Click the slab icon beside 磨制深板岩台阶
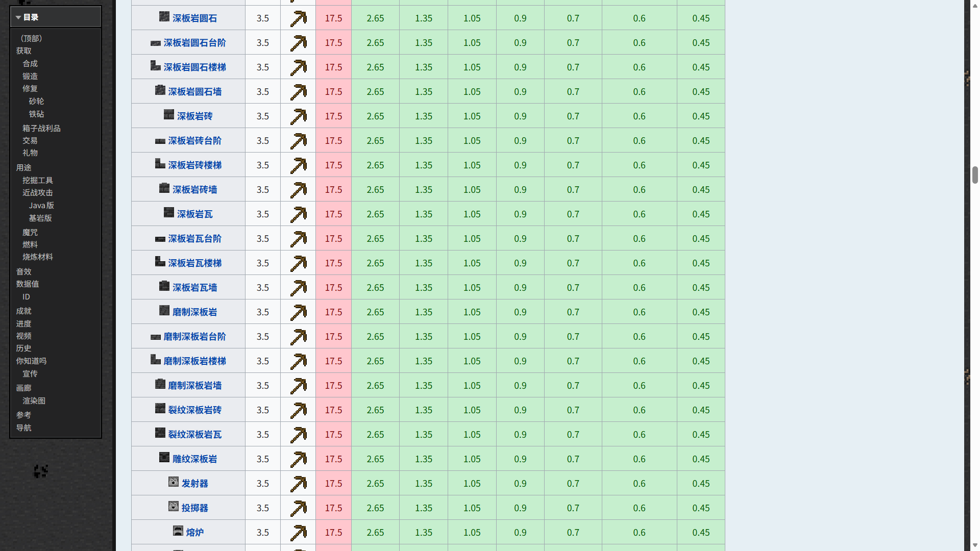This screenshot has height=551, width=980. pos(156,337)
